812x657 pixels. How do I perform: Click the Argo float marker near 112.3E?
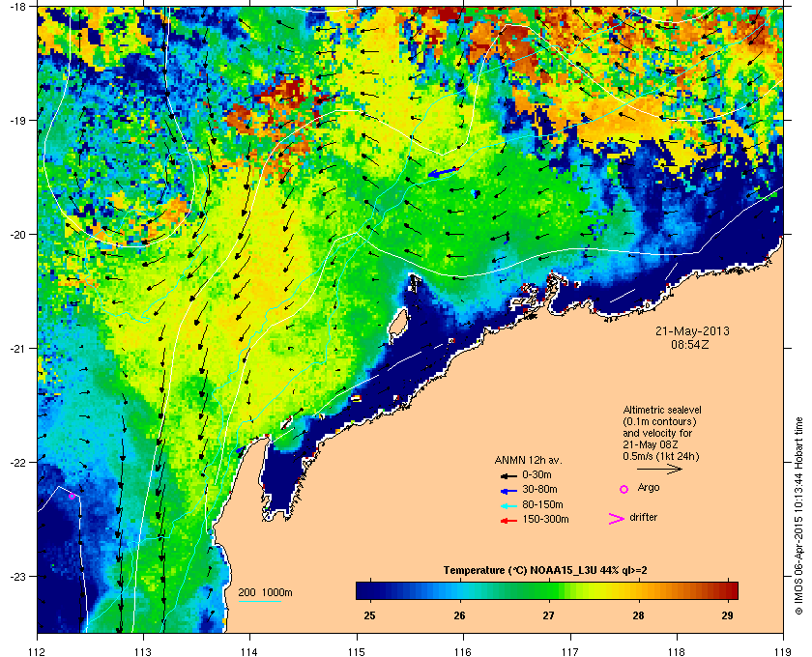72,496
